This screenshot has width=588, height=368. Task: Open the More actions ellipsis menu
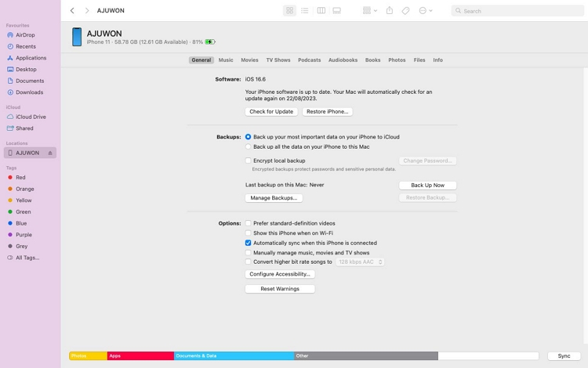coord(426,10)
